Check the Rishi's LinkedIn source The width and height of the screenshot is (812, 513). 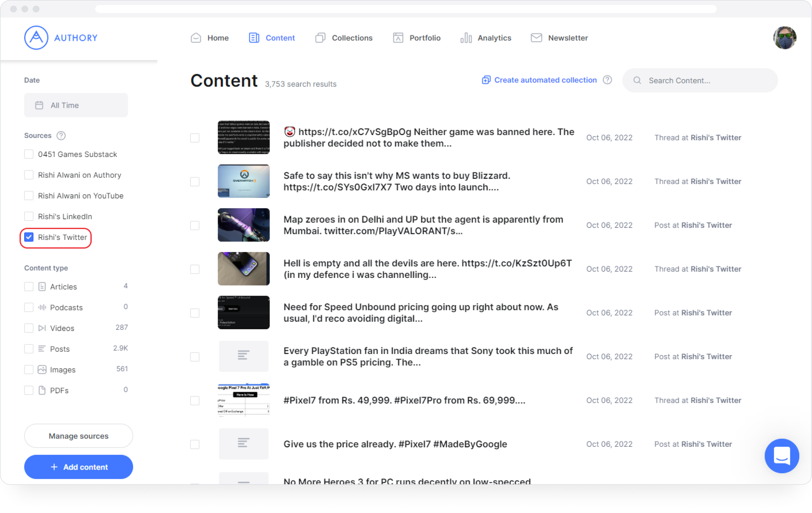point(29,216)
